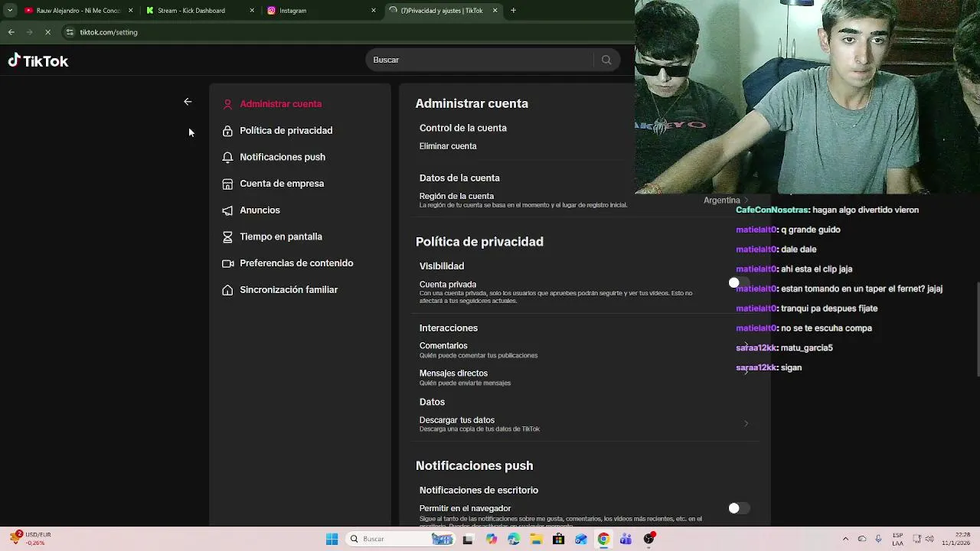Show hidden system tray icons

coord(845,539)
